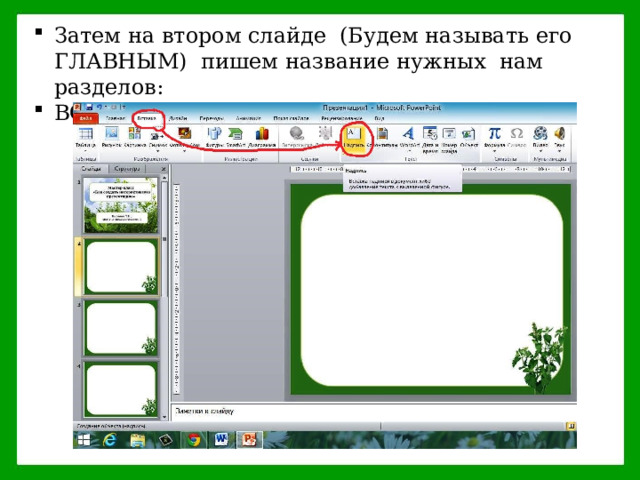The image size is (640, 480).
Task: Open the WordArt gallery
Action: click(x=408, y=133)
